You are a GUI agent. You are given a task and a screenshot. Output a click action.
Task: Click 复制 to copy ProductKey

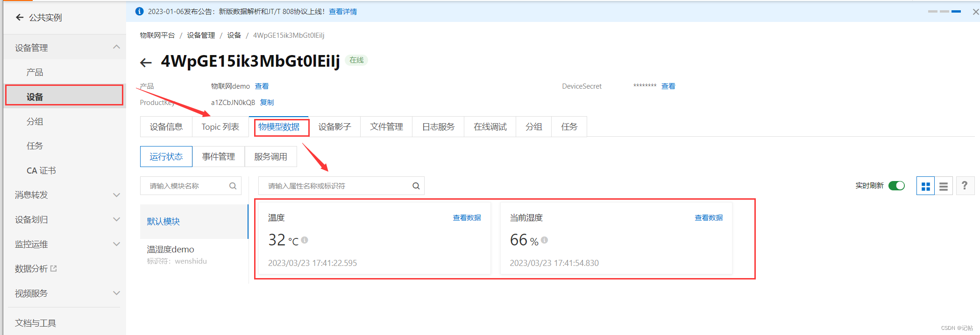(x=267, y=102)
